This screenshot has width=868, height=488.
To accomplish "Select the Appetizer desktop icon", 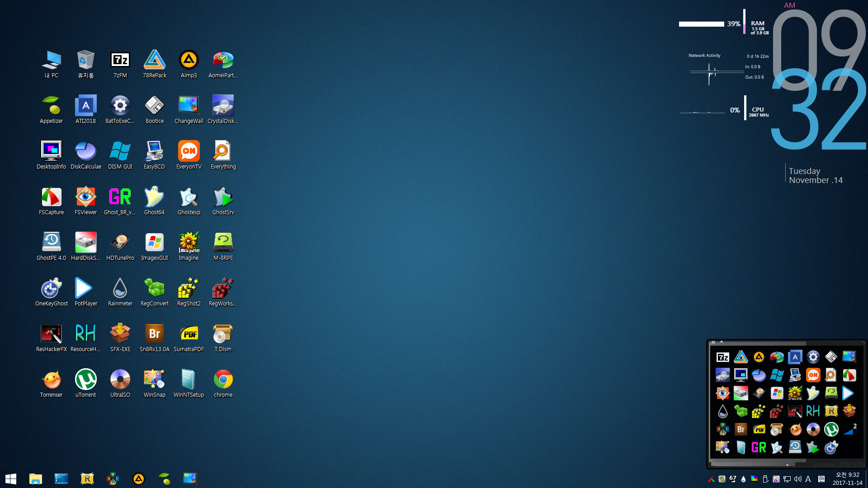I will pyautogui.click(x=52, y=110).
